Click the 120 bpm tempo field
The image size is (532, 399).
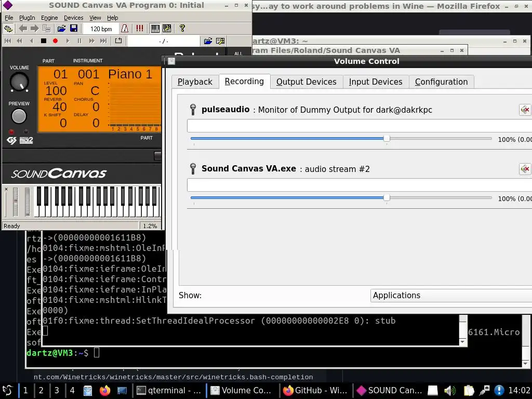coord(101,29)
